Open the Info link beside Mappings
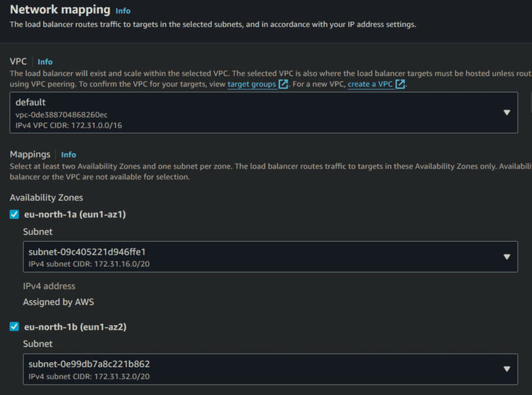The image size is (532, 395). pos(69,155)
